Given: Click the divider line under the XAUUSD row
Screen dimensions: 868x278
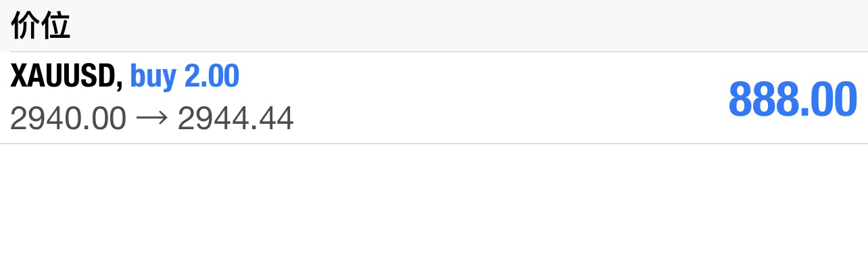Looking at the screenshot, I should pyautogui.click(x=433, y=143).
